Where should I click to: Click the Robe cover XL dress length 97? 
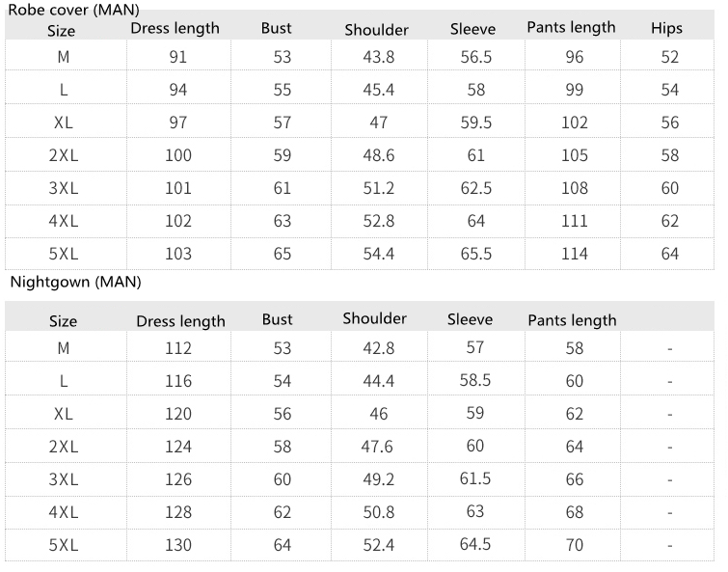point(178,123)
